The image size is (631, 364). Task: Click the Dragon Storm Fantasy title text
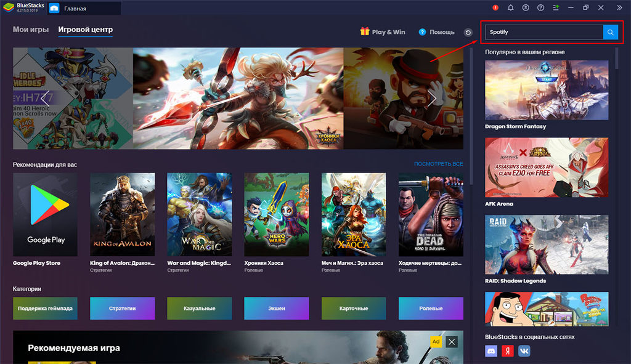coord(516,126)
